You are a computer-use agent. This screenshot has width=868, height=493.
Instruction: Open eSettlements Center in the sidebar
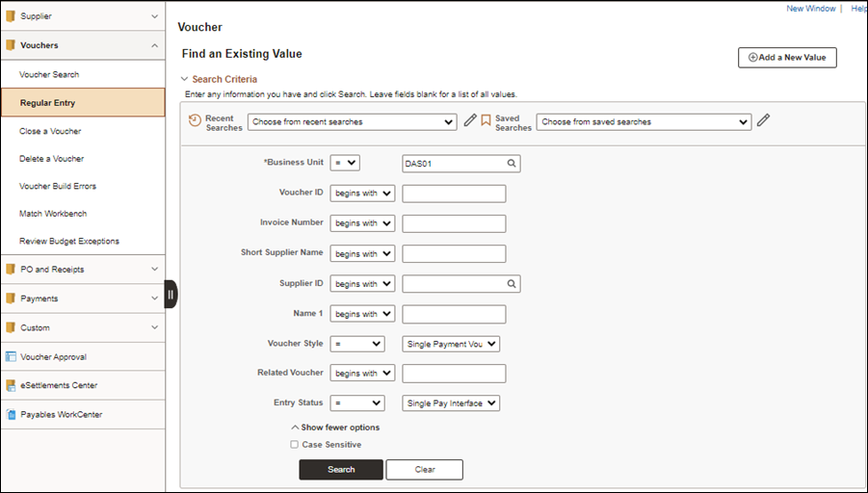coord(58,385)
